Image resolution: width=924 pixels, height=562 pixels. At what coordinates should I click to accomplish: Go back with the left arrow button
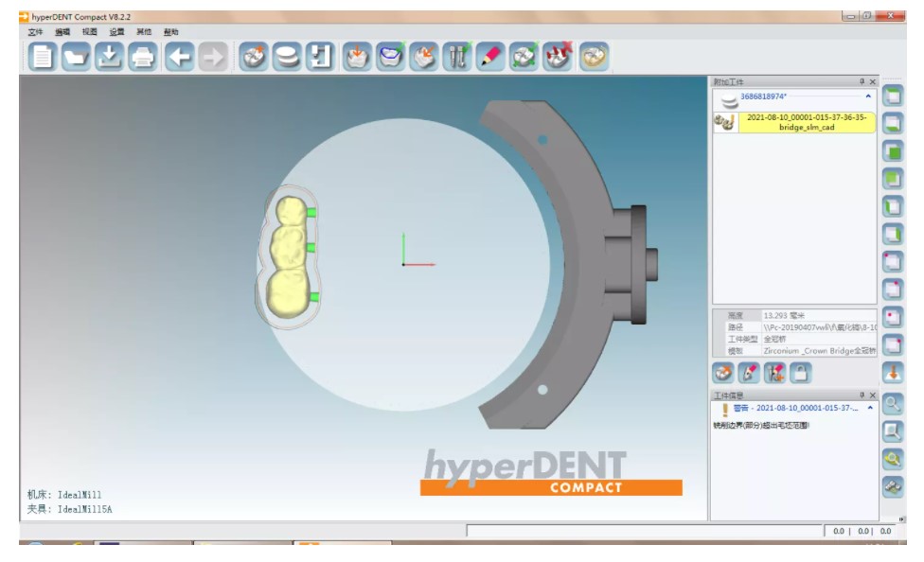[179, 57]
